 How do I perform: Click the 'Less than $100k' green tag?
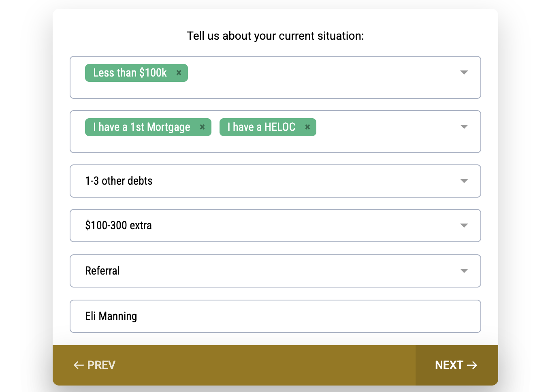tap(130, 73)
